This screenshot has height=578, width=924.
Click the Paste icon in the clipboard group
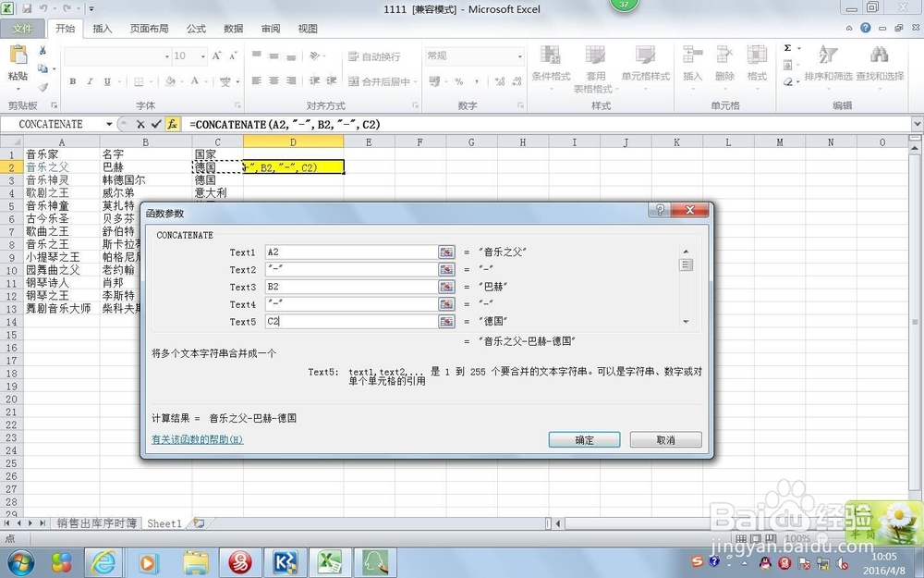point(18,55)
